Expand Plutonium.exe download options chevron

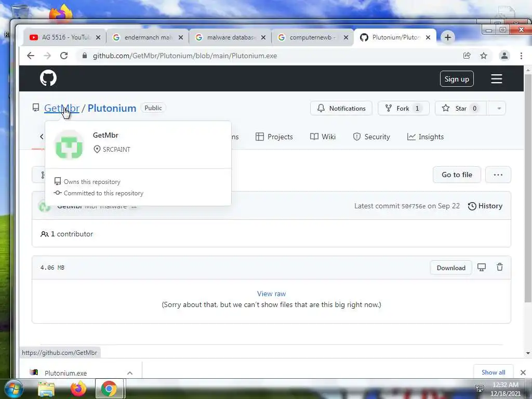pyautogui.click(x=129, y=373)
